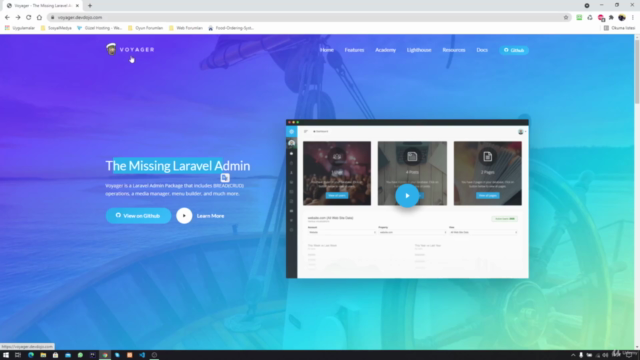This screenshot has width=640, height=360.
Task: Open the Chrome profile avatar
Action: click(622, 17)
